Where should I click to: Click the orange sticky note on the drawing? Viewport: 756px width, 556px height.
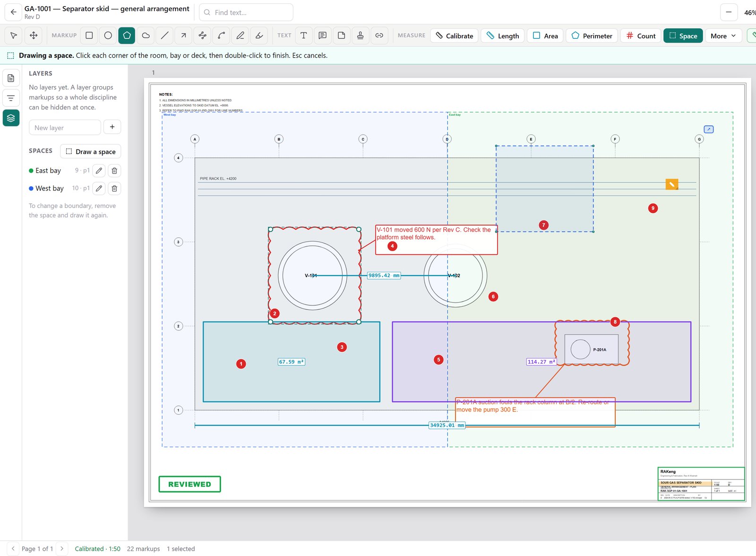tap(672, 184)
